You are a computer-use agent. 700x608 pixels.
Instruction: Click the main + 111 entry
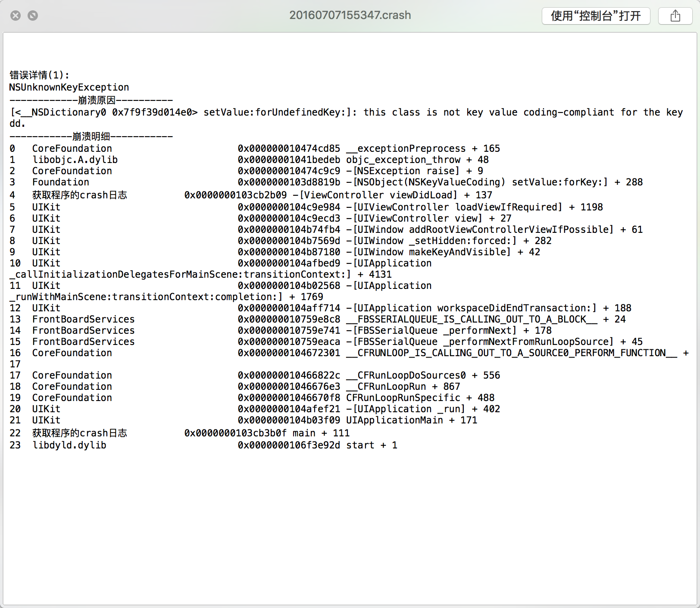(321, 433)
